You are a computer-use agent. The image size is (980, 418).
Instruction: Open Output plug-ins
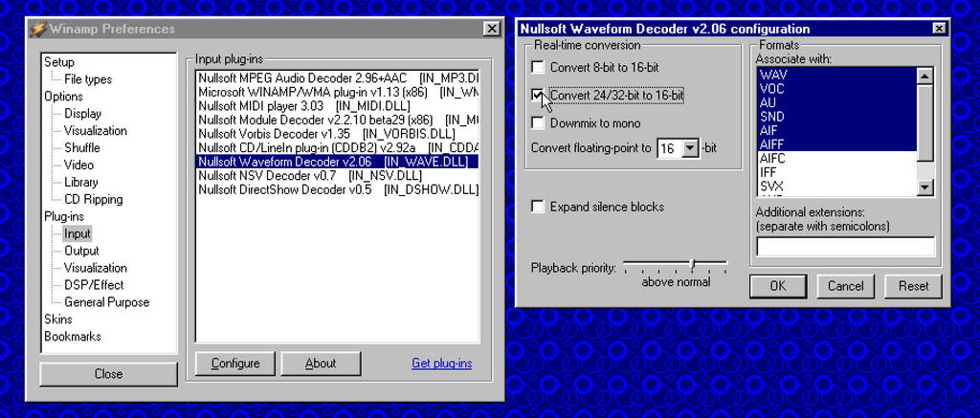pos(81,251)
